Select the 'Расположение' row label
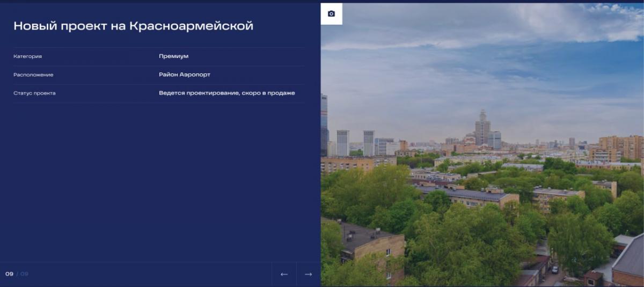 [33, 75]
